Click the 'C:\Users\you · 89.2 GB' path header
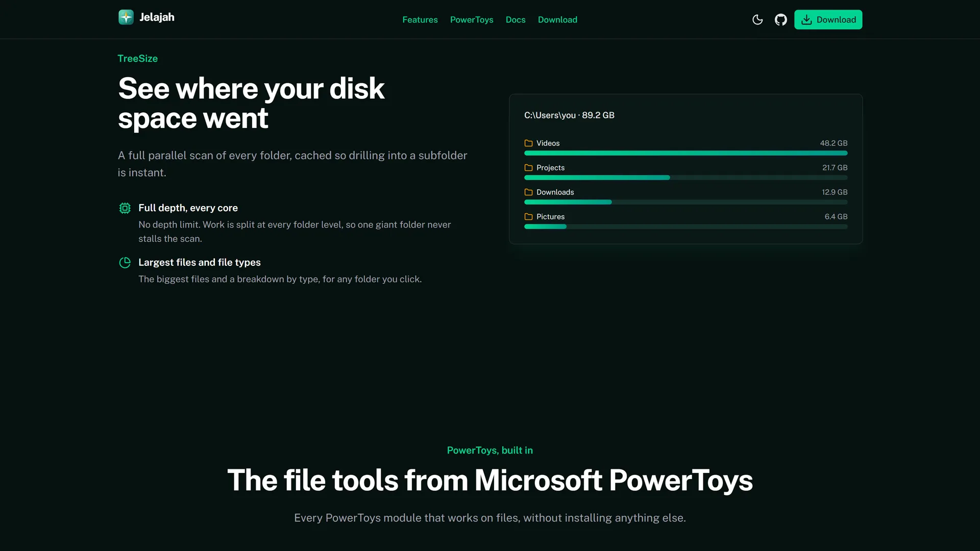The image size is (980, 551). (569, 115)
